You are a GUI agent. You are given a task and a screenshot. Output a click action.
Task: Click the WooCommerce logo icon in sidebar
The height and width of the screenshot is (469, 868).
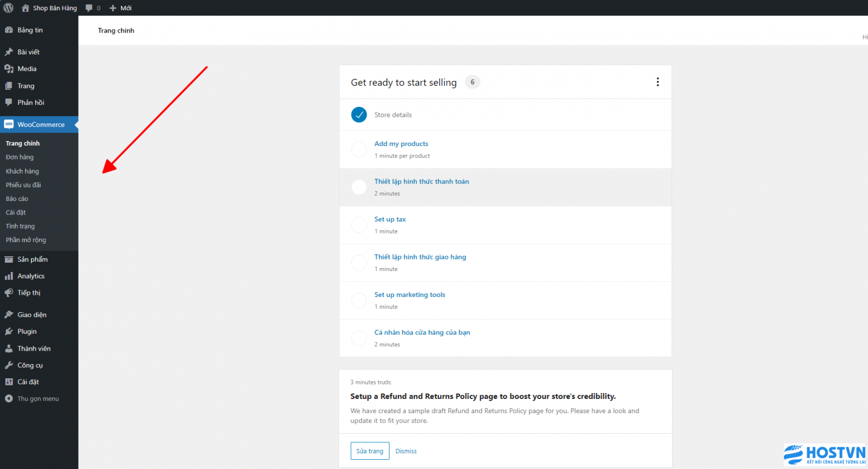tap(9, 124)
